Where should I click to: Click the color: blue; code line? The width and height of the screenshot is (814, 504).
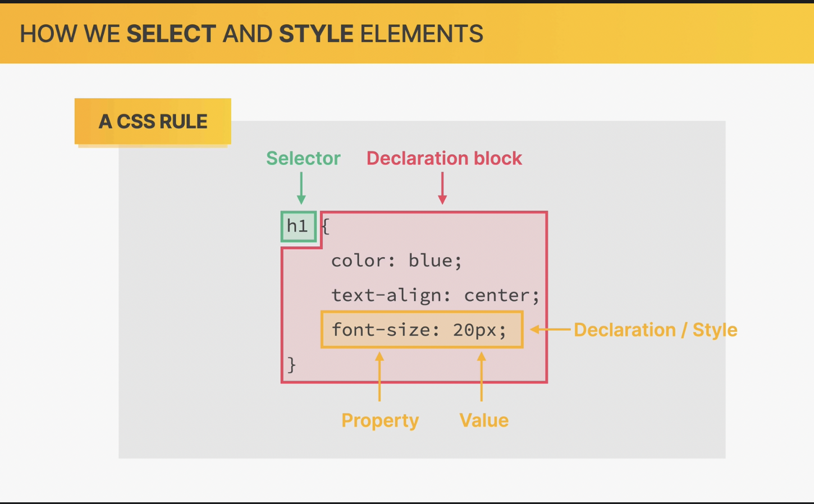[396, 260]
